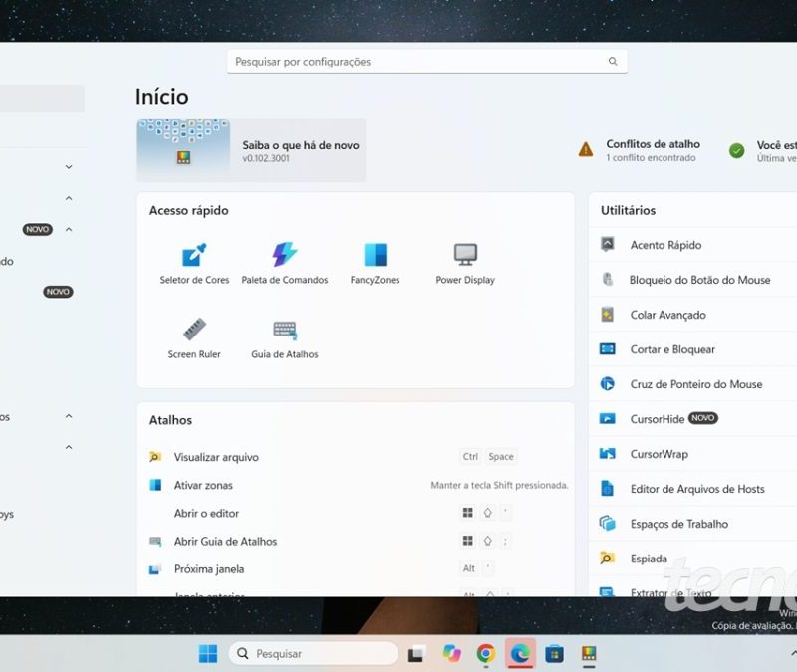Open the Saiba o que há de novo card
Image resolution: width=797 pixels, height=672 pixels.
click(251, 150)
